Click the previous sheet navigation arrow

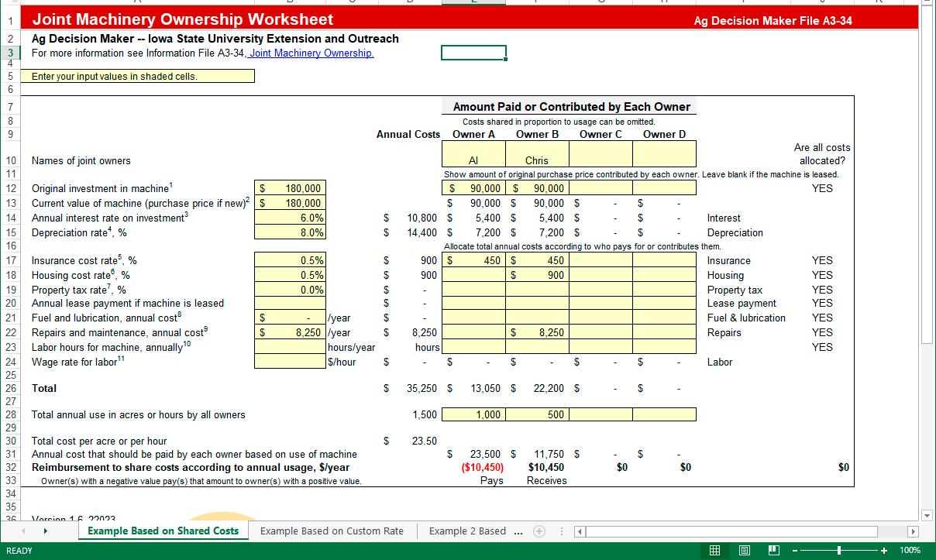pyautogui.click(x=22, y=531)
